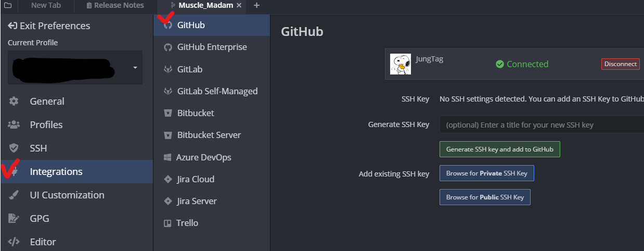
Task: Click the GPG signing icon
Action: (14, 219)
